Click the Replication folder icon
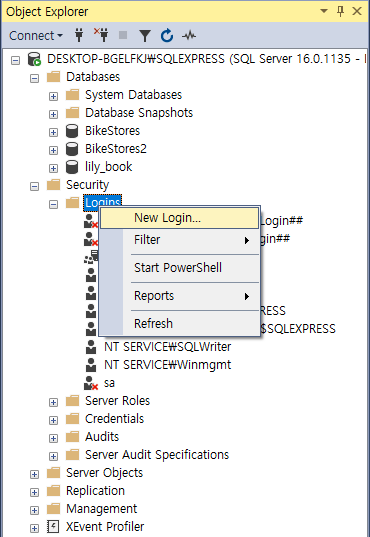This screenshot has height=537, width=370. pos(53,491)
